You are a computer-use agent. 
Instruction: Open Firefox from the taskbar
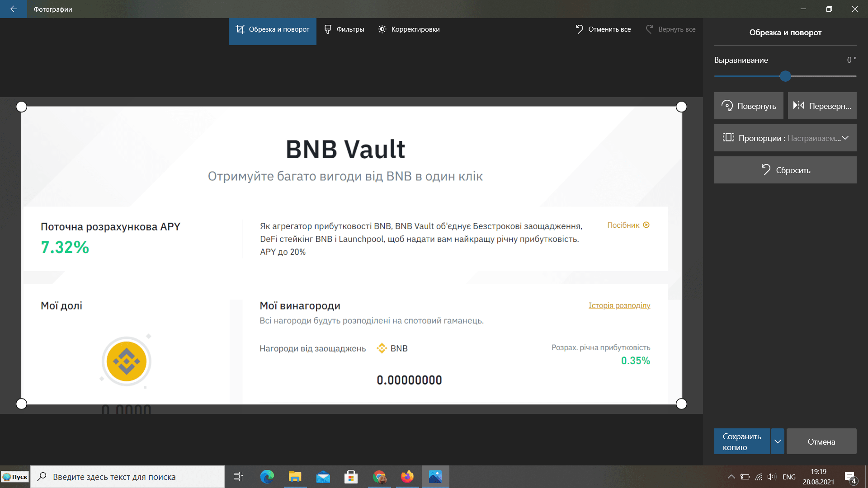(407, 477)
